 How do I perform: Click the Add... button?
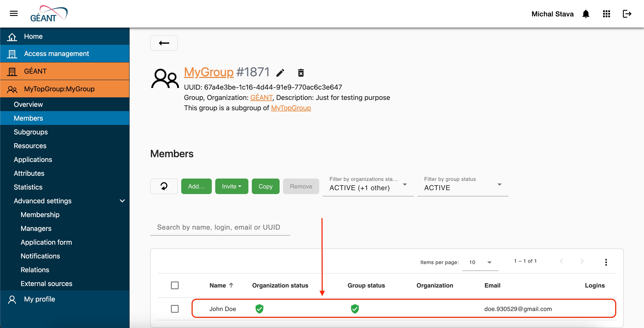point(196,186)
